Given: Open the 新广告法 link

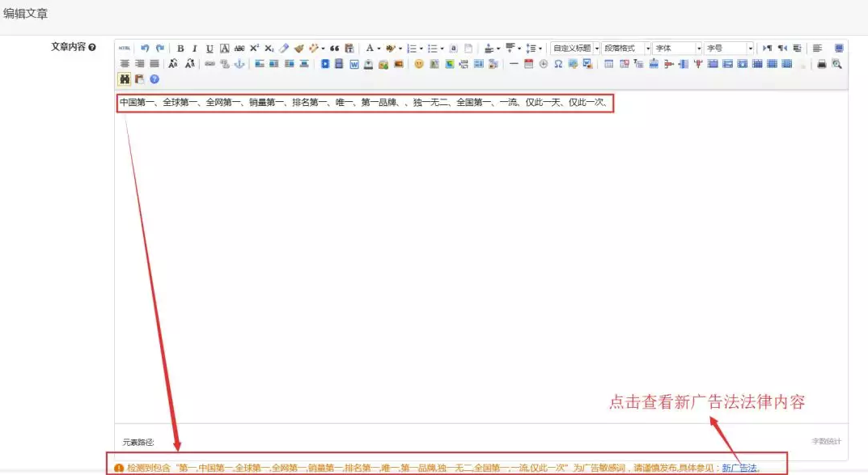Looking at the screenshot, I should click(739, 468).
